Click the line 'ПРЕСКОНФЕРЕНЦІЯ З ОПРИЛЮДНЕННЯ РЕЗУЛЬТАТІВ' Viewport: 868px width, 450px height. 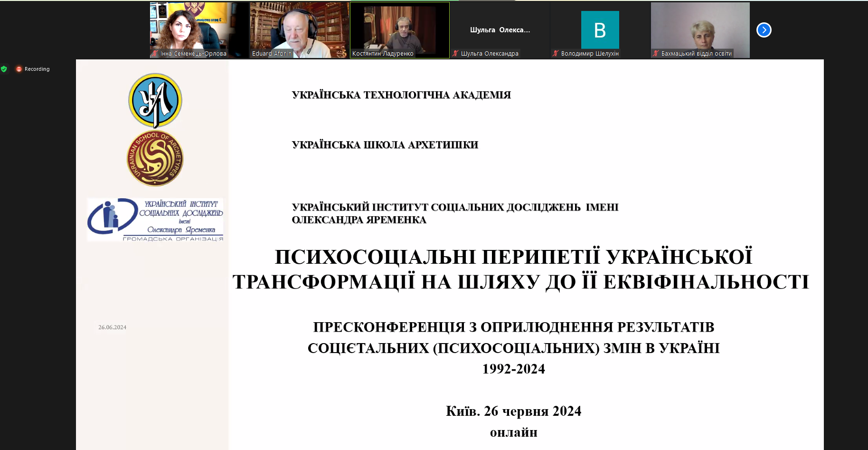click(514, 327)
